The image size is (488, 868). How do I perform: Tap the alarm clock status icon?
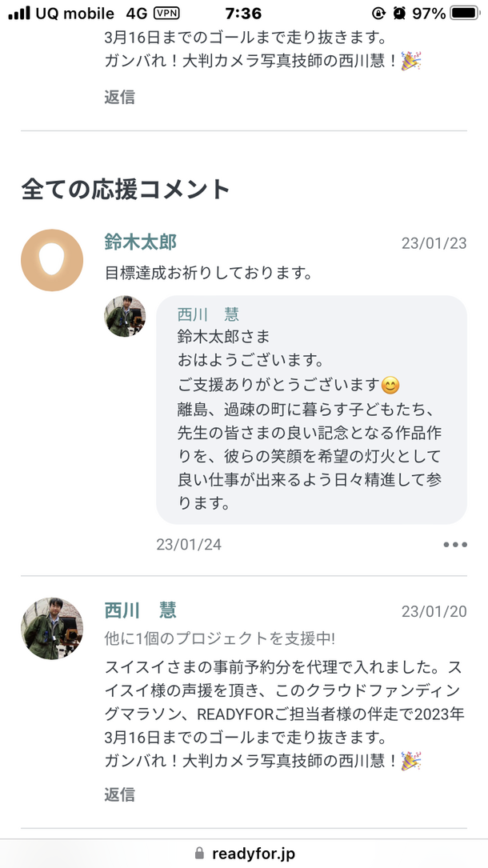399,14
